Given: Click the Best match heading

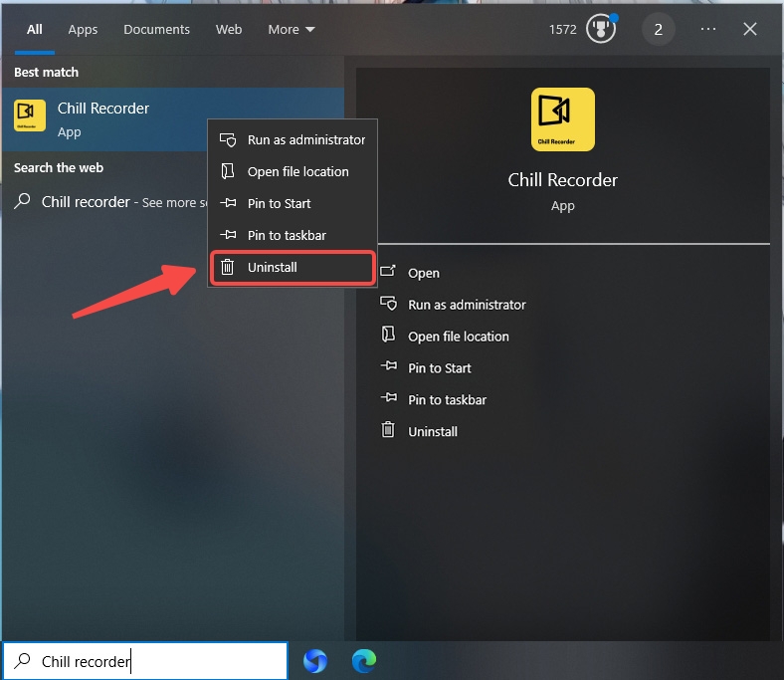Looking at the screenshot, I should coord(46,72).
